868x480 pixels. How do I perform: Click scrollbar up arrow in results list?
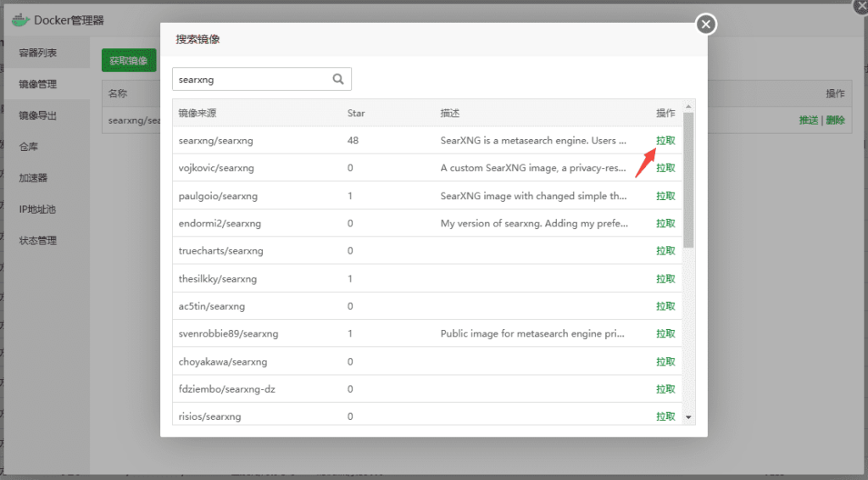click(688, 106)
